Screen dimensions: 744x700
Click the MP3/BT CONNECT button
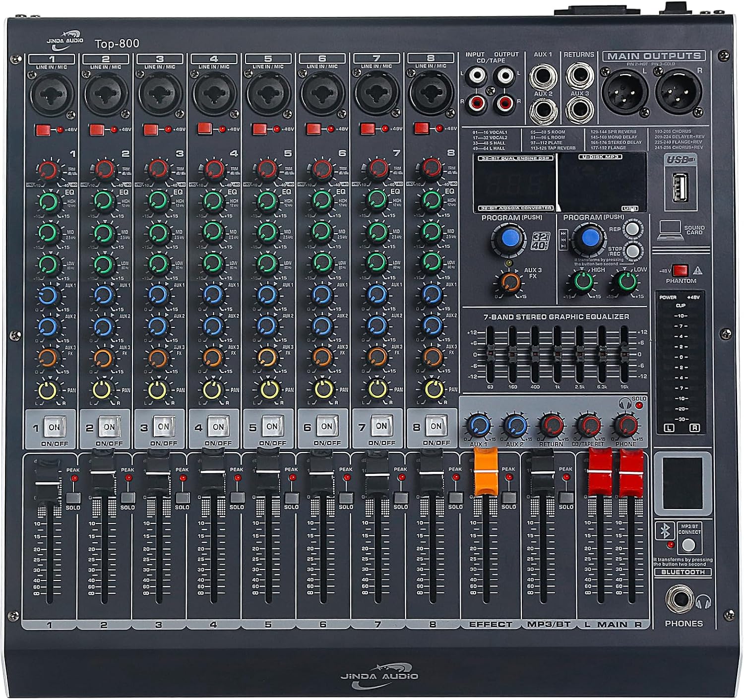pos(689,545)
